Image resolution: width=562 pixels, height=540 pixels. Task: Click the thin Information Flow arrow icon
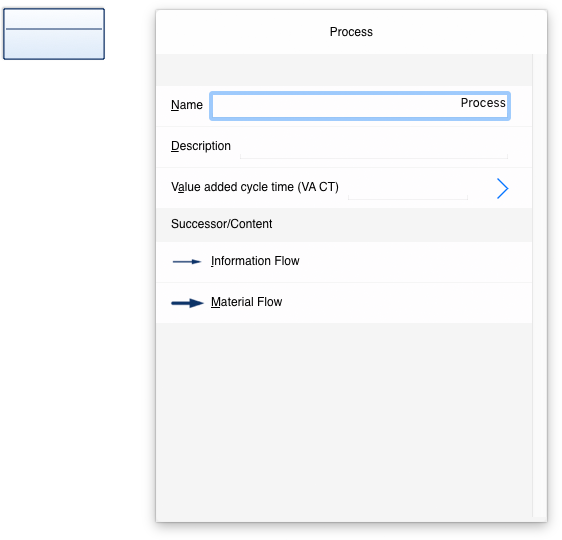(x=186, y=262)
